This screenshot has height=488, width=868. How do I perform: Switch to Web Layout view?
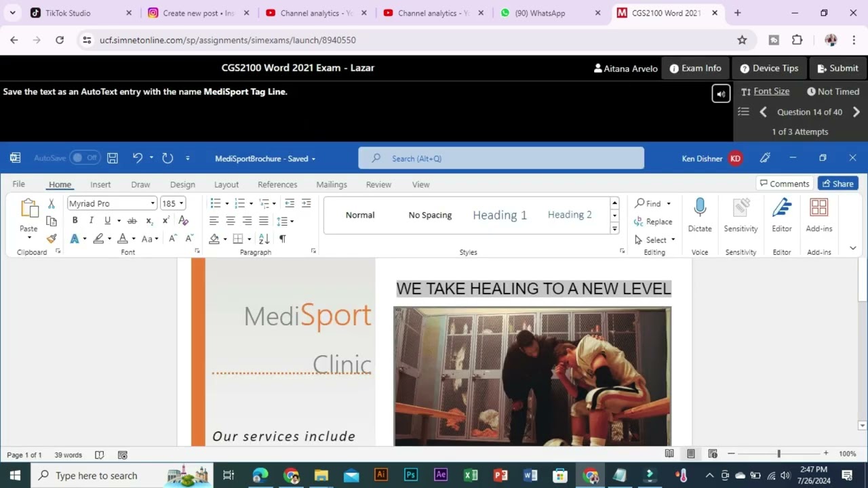[713, 453]
